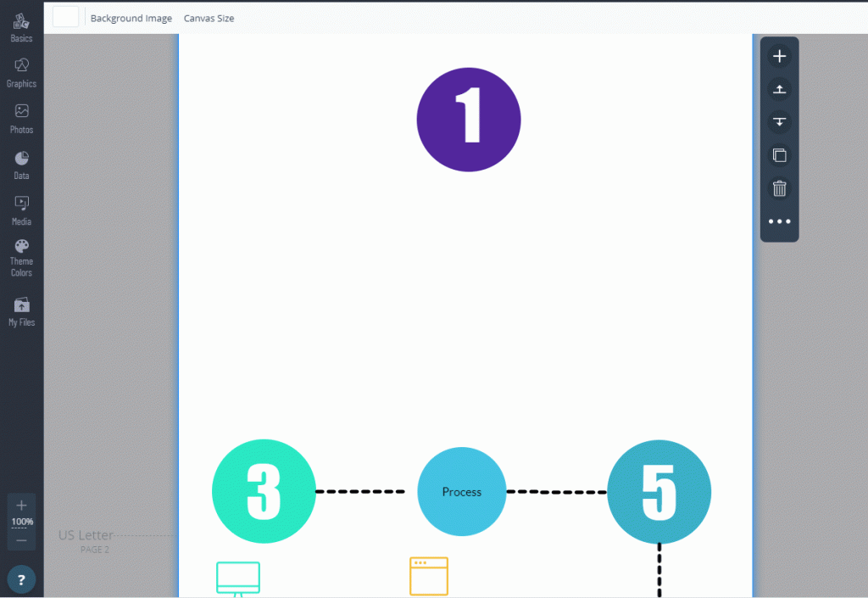Delete the slide using the trash icon
Viewport: 868px width, 598px height.
coord(779,188)
